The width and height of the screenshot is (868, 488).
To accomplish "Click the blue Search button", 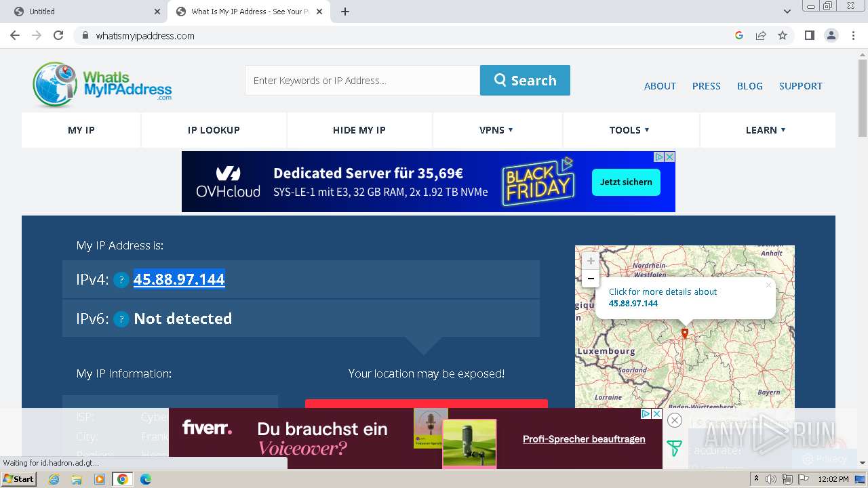I will (525, 80).
